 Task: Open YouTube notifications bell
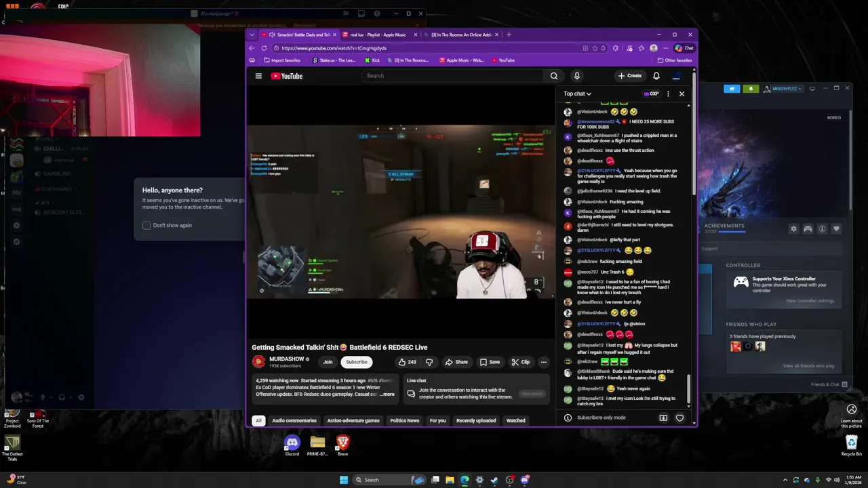coord(656,76)
